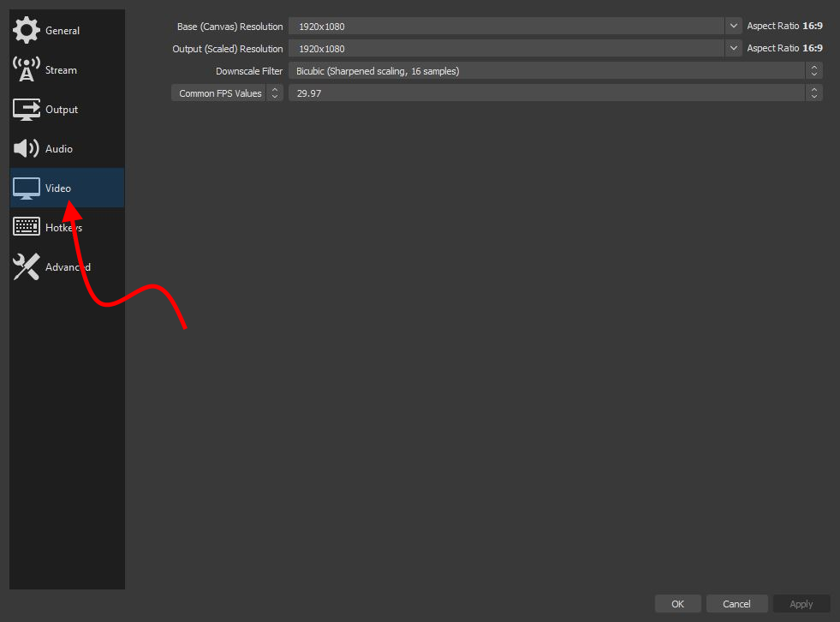Click Aspect Ratio 16:9 beside Output Resolution
Image resolution: width=840 pixels, height=622 pixels.
pos(785,48)
